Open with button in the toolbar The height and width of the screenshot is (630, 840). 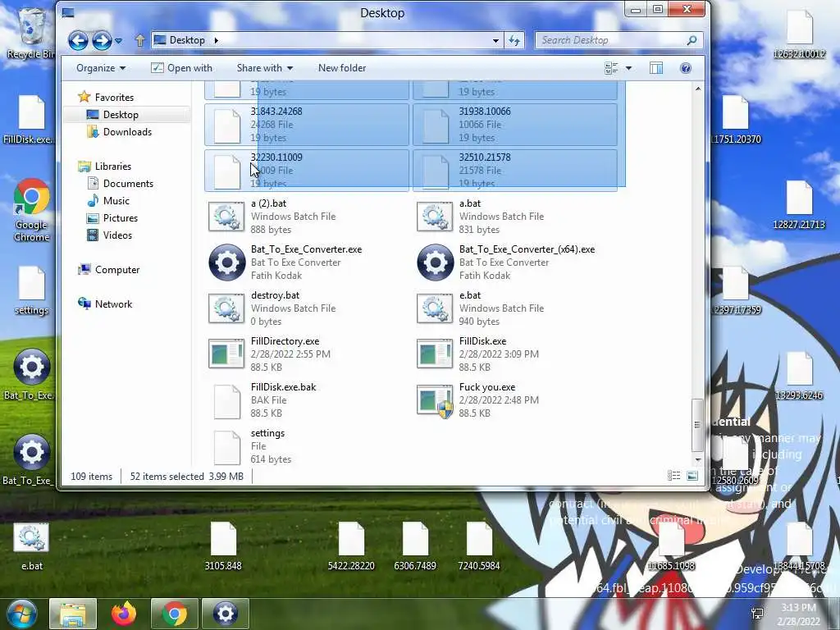[182, 68]
